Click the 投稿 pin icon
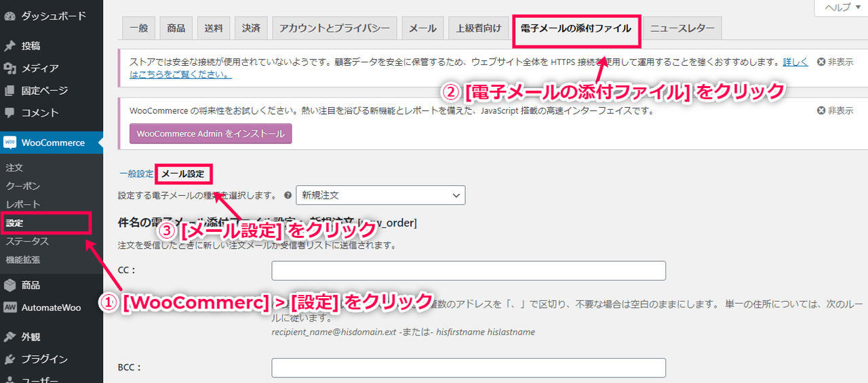Screen dimensions: 868x383 pyautogui.click(x=9, y=46)
